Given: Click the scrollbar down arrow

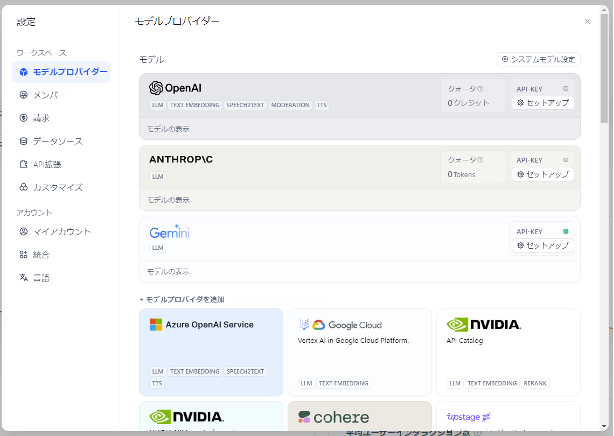Looking at the screenshot, I should tap(605, 427).
